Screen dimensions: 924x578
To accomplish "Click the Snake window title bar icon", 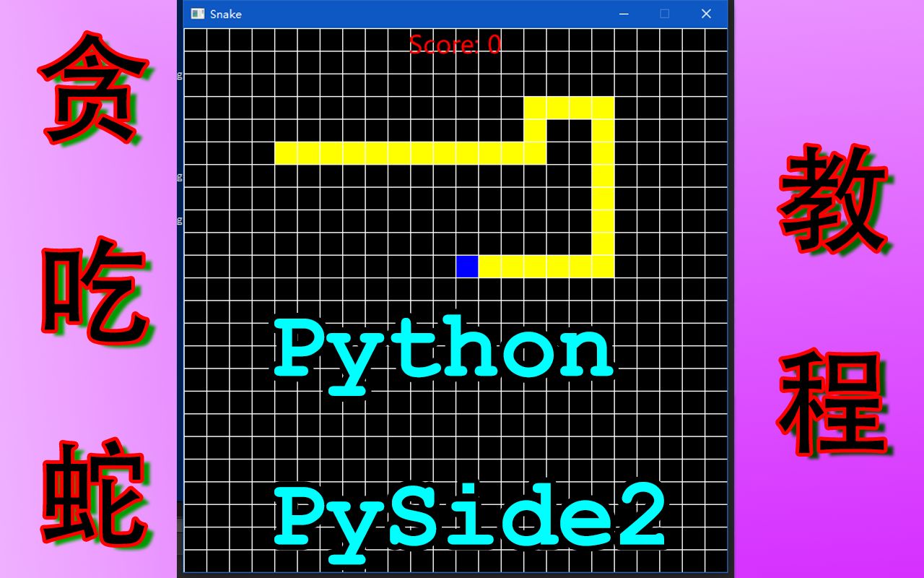I will (197, 14).
